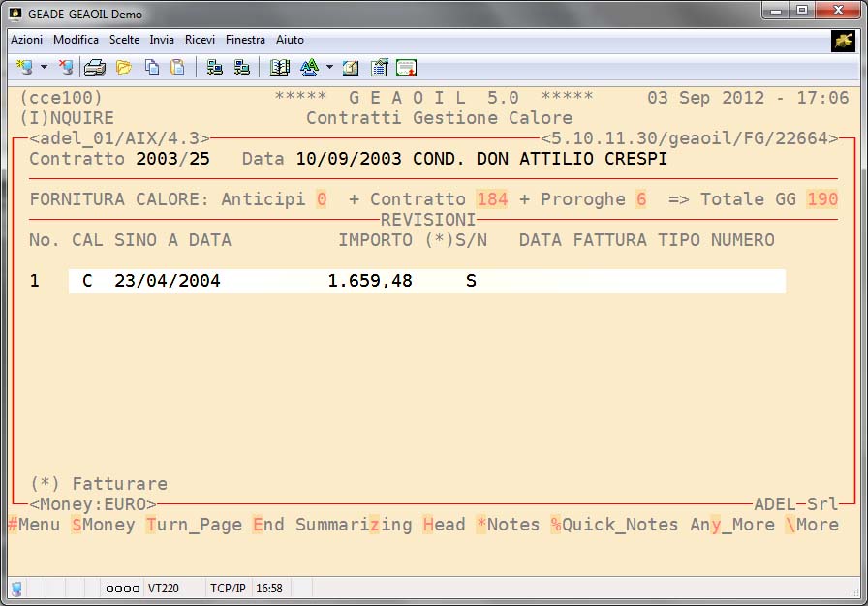Click the open folder toolbar icon
The height and width of the screenshot is (606, 868).
pos(124,68)
